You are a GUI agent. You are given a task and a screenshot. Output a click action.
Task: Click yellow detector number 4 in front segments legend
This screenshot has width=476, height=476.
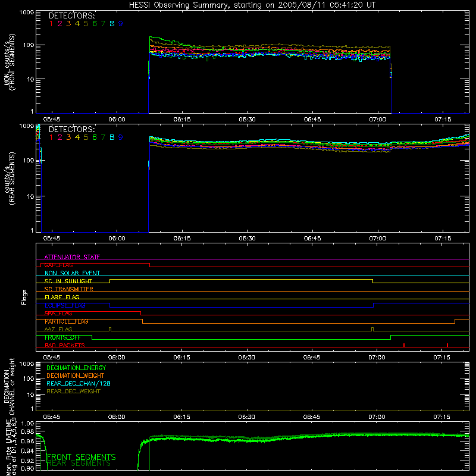click(77, 24)
